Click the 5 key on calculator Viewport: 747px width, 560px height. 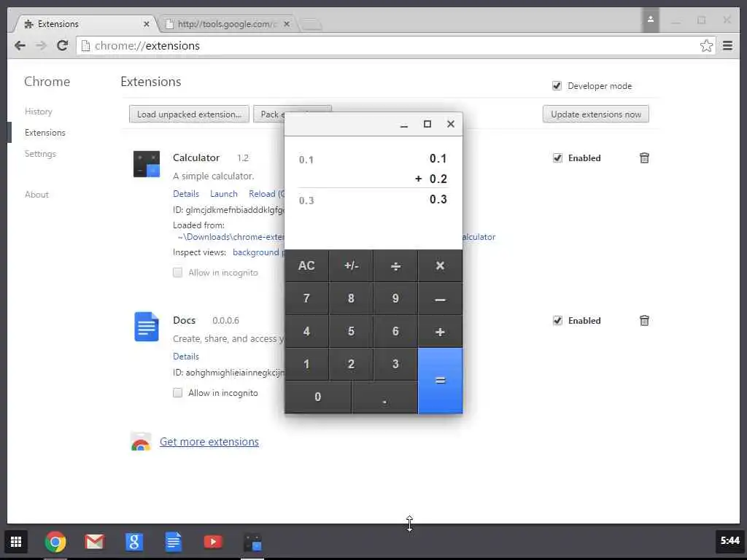click(351, 332)
